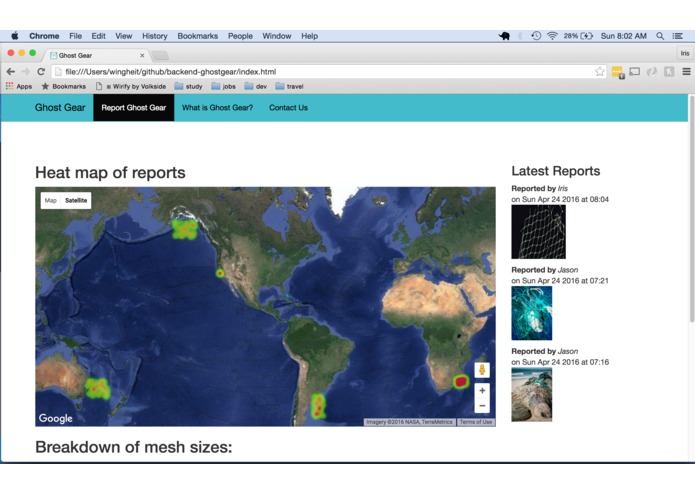The image size is (695, 494).
Task: Click the heat spot south of Australia
Action: (x=97, y=388)
